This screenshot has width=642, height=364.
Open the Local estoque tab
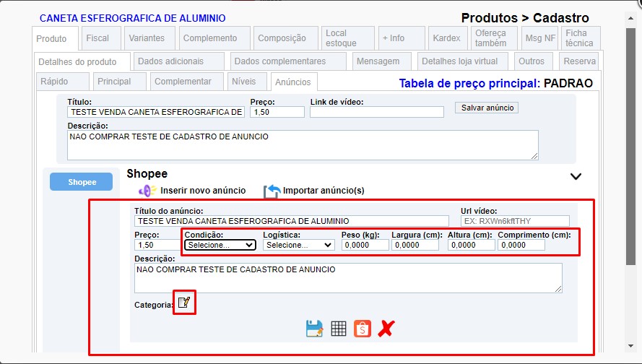click(x=348, y=38)
